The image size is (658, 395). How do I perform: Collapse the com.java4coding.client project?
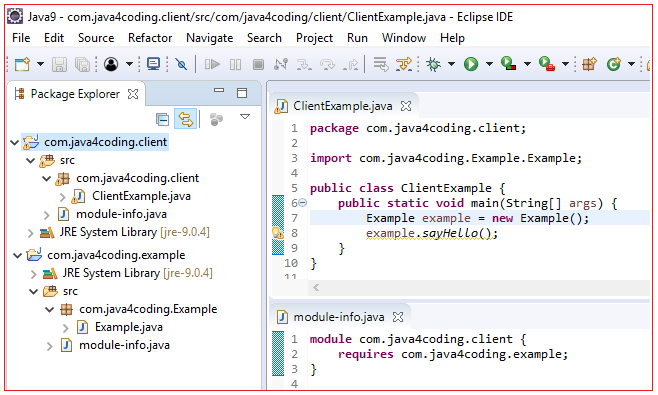[x=14, y=143]
